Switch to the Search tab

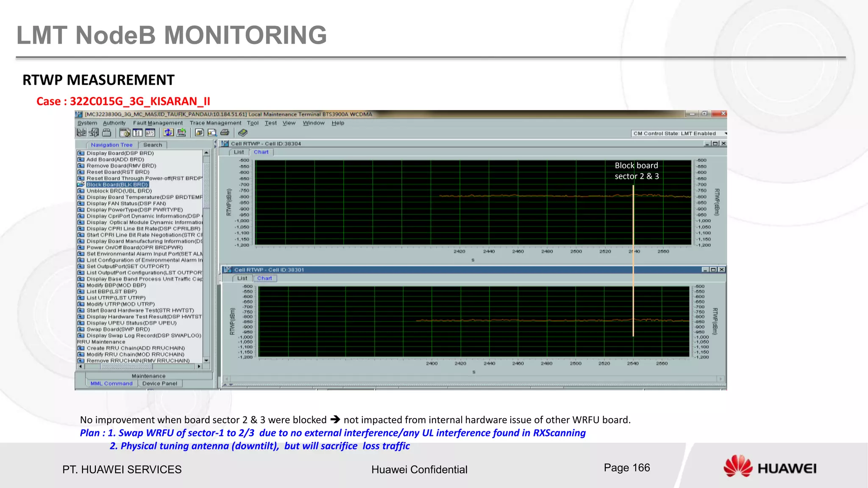pos(153,145)
